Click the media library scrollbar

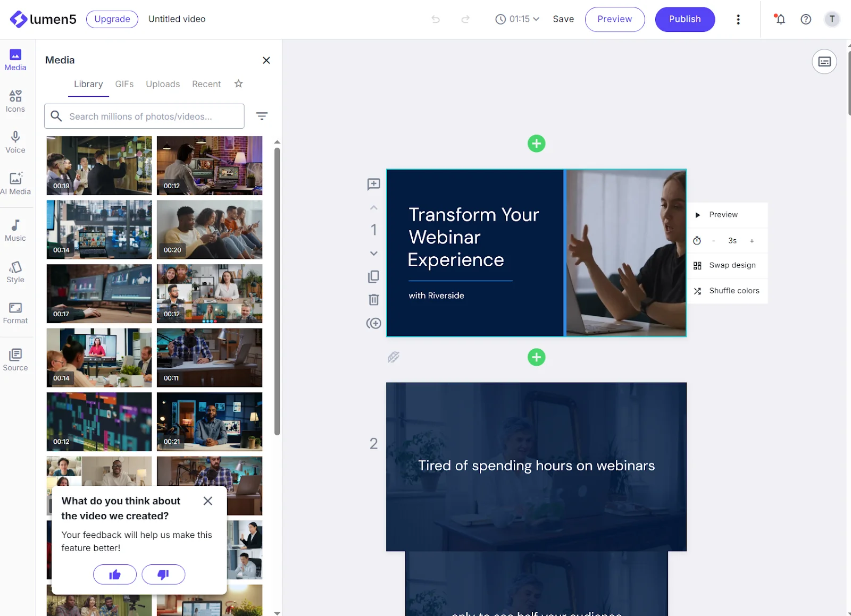tap(277, 291)
